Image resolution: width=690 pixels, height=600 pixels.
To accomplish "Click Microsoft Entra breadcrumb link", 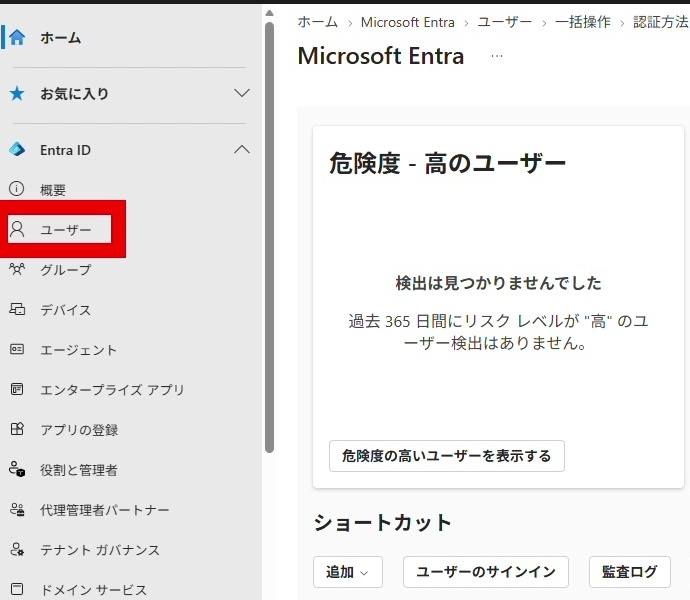I will click(407, 22).
